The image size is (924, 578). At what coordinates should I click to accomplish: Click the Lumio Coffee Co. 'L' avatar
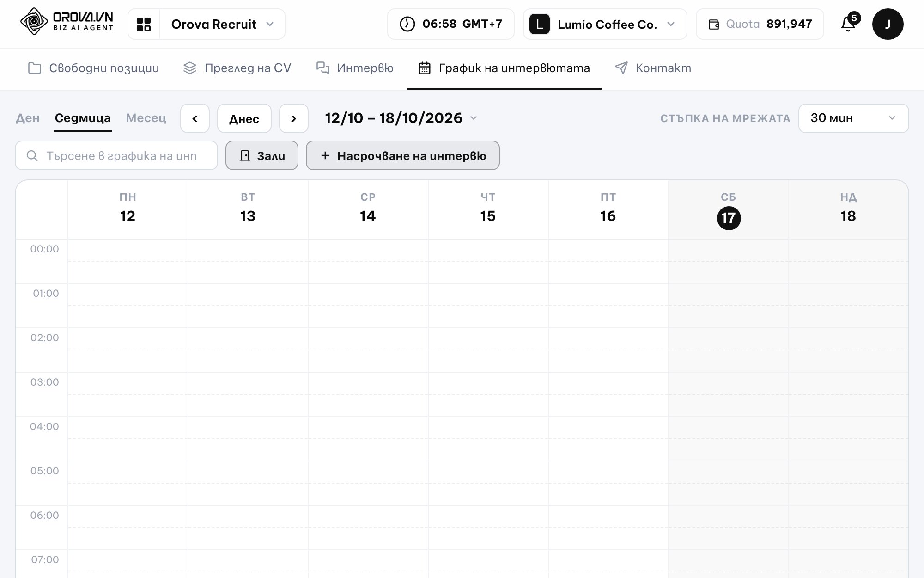click(x=539, y=24)
